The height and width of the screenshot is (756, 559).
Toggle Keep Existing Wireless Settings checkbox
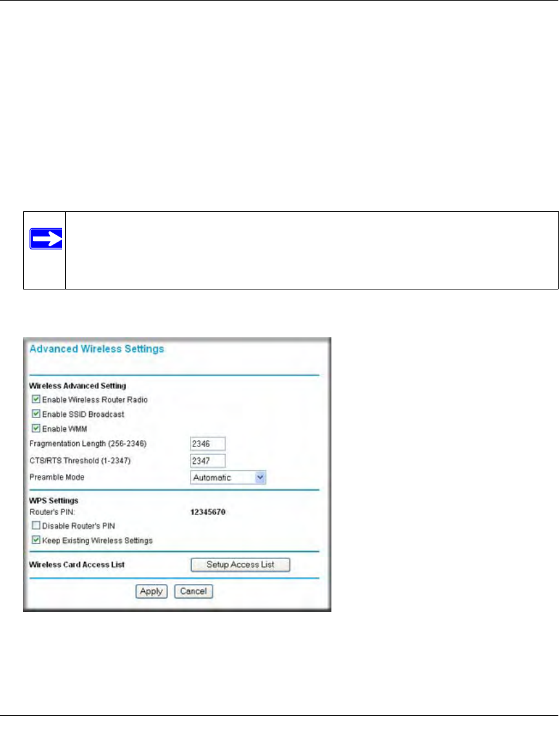point(36,540)
